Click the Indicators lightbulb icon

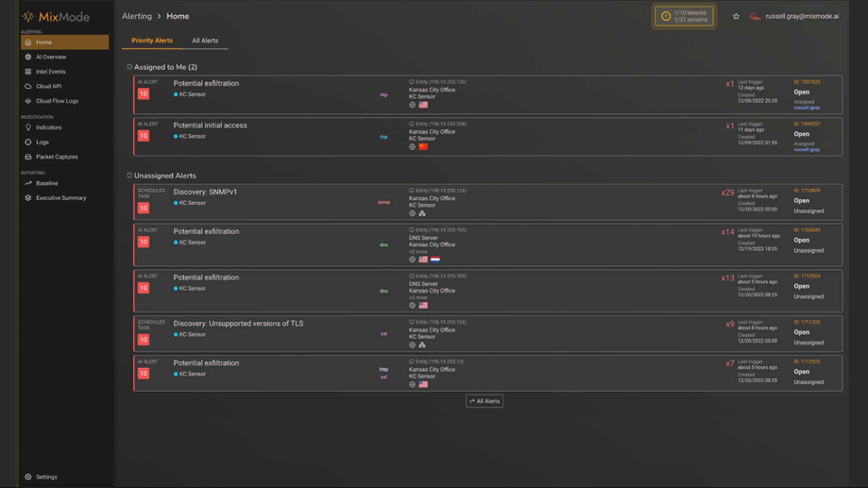28,127
